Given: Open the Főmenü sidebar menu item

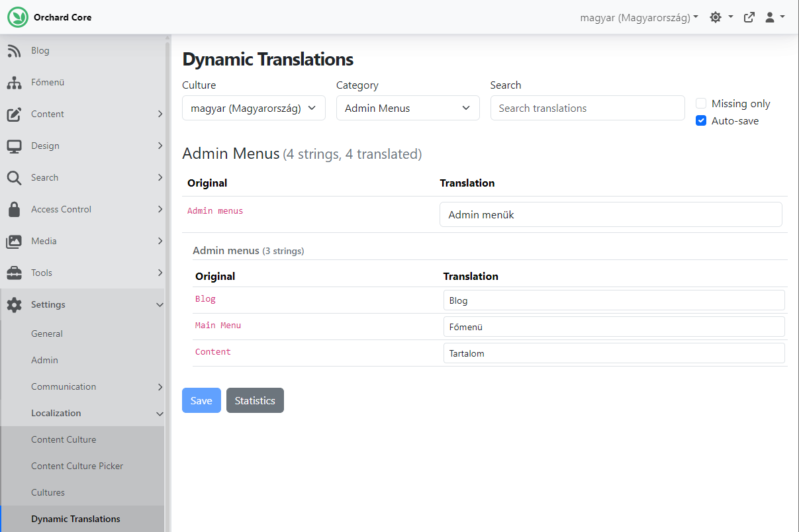Looking at the screenshot, I should click(82, 82).
